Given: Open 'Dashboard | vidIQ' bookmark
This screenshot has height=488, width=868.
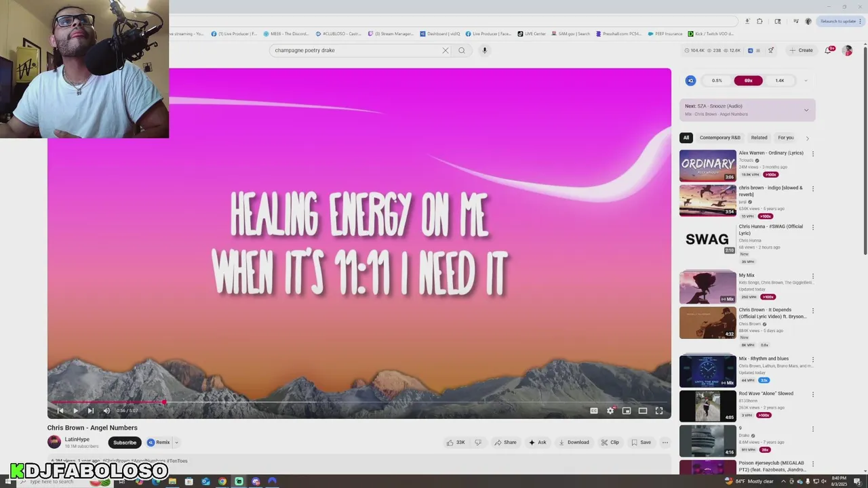Looking at the screenshot, I should [440, 33].
